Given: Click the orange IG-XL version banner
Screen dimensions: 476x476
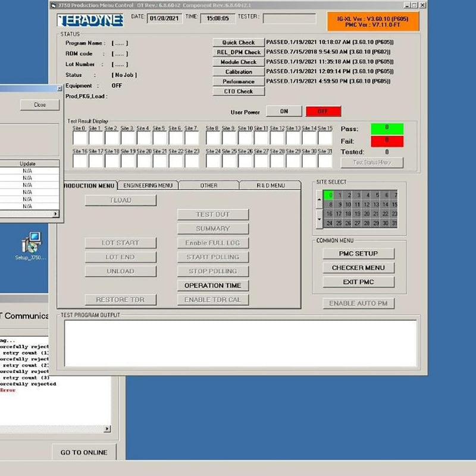Looking at the screenshot, I should coord(373,21).
